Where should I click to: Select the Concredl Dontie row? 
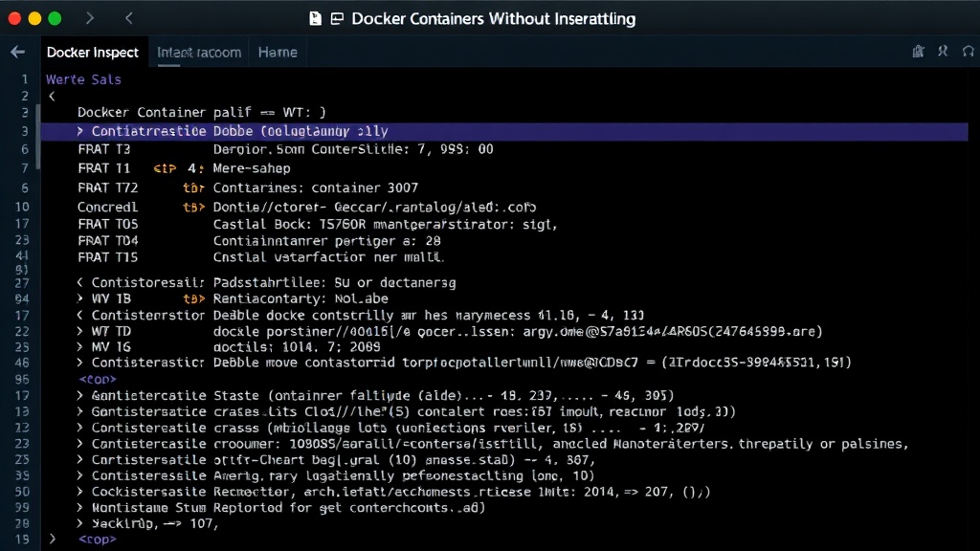[307, 207]
